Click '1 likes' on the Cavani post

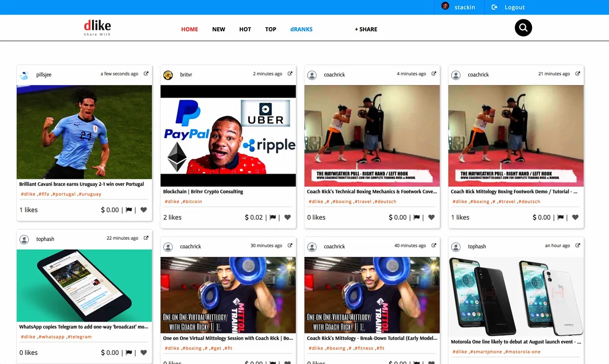(29, 210)
